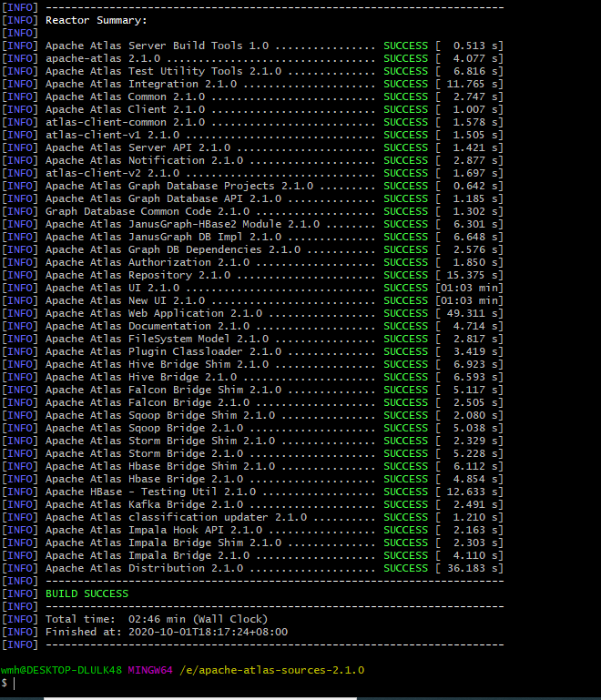This screenshot has width=601, height=700.
Task: Click 'Apache Atlas Falcon Bridge 2.1.0' text
Action: coord(148,402)
